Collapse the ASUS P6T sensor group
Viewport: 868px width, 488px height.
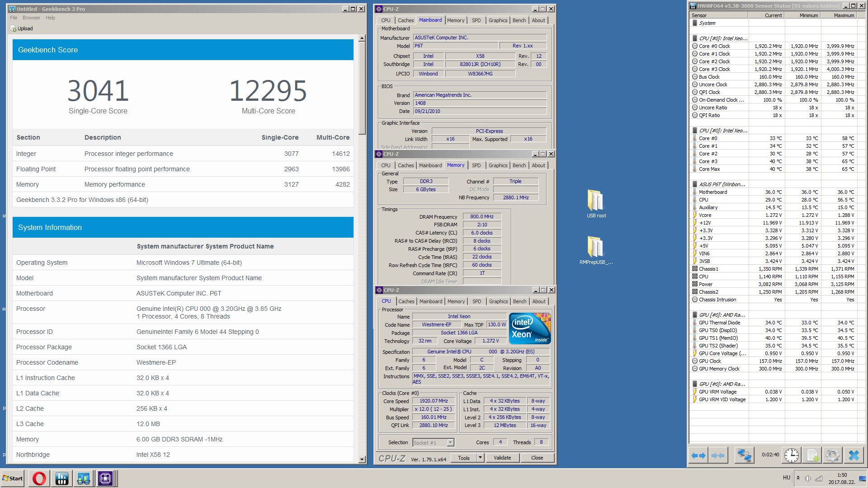pyautogui.click(x=695, y=184)
